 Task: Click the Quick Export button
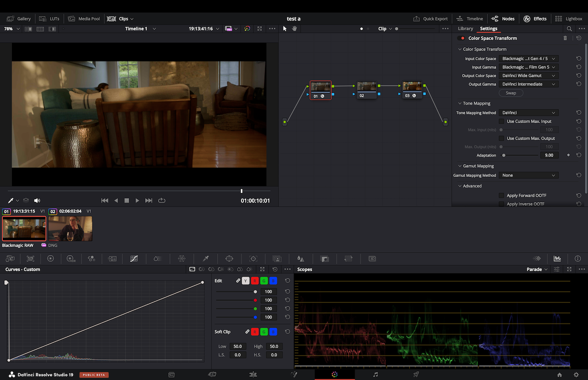pos(430,19)
